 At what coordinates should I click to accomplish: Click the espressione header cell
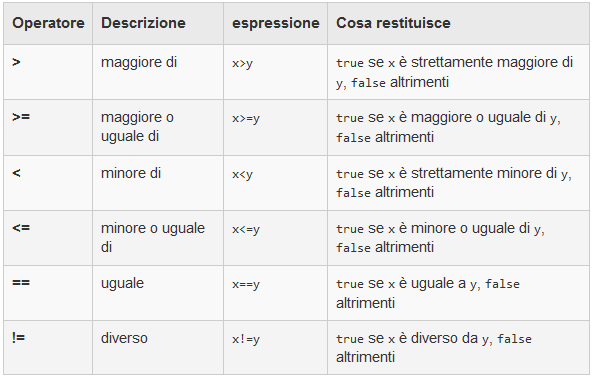275,23
